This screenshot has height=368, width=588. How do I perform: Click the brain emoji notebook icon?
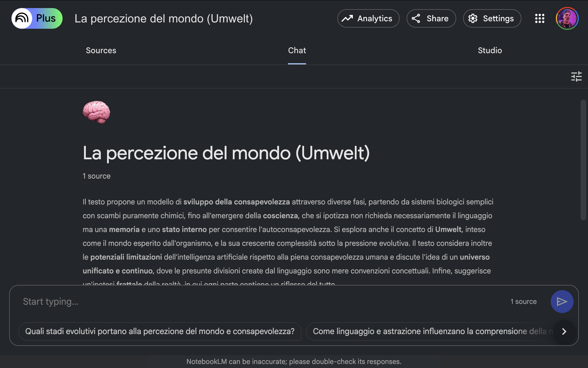point(96,112)
